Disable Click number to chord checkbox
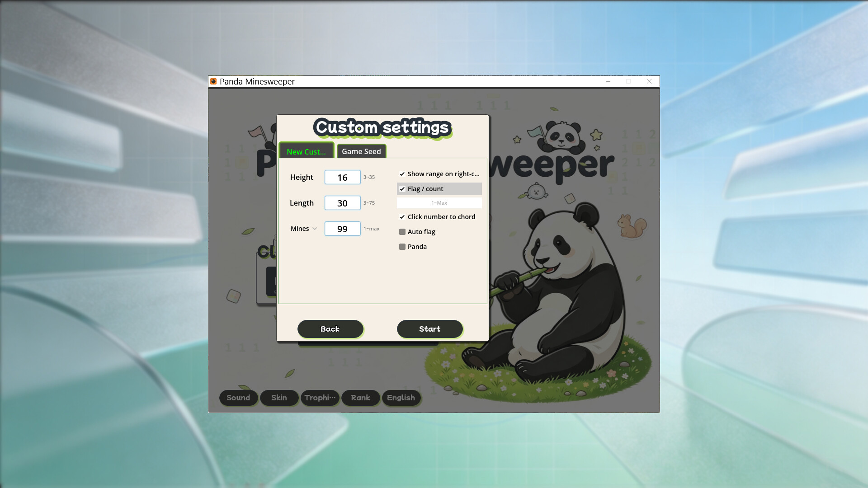Viewport: 868px width, 488px height. click(x=402, y=217)
